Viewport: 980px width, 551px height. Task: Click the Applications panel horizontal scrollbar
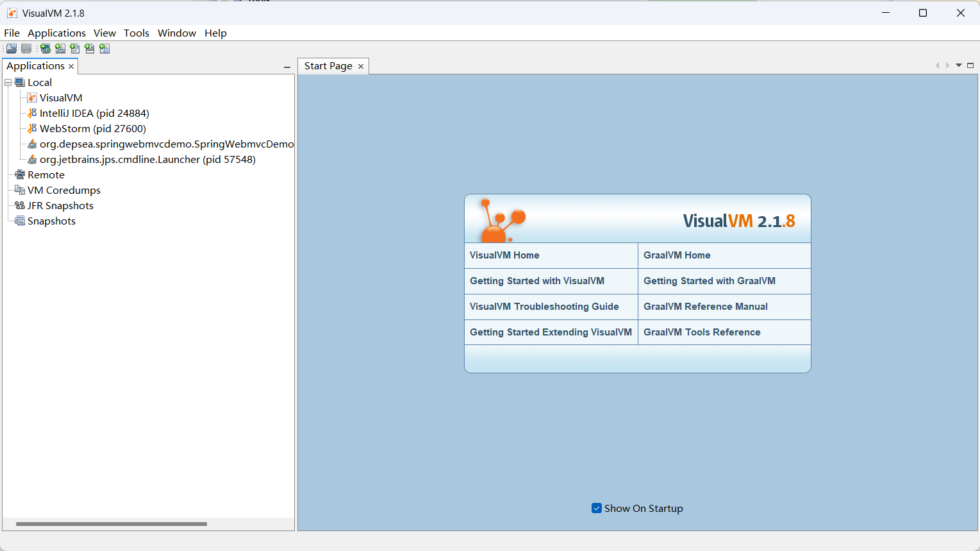(x=112, y=524)
